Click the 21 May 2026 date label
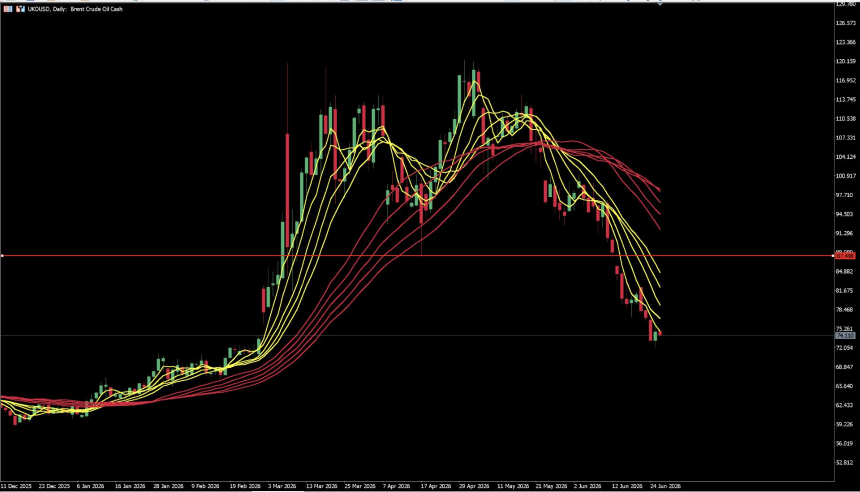 (551, 487)
